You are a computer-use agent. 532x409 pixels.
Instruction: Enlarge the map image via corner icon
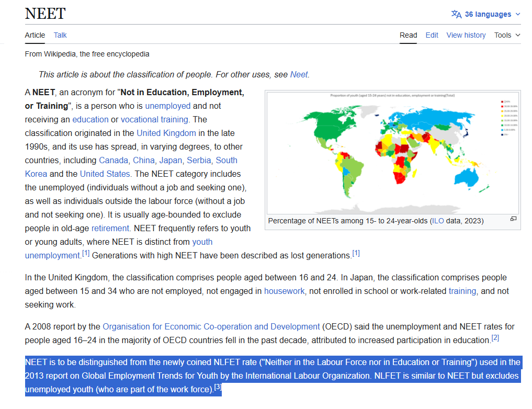(513, 219)
